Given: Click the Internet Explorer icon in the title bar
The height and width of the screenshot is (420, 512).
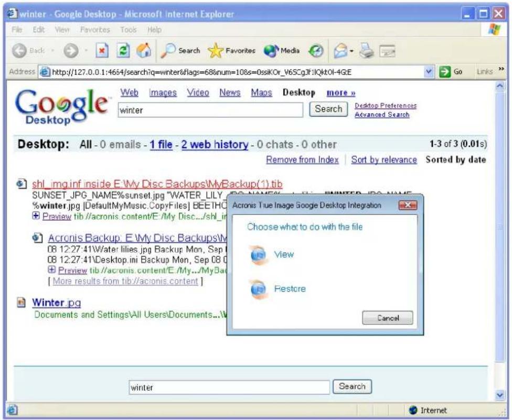Looking at the screenshot, I should (12, 14).
